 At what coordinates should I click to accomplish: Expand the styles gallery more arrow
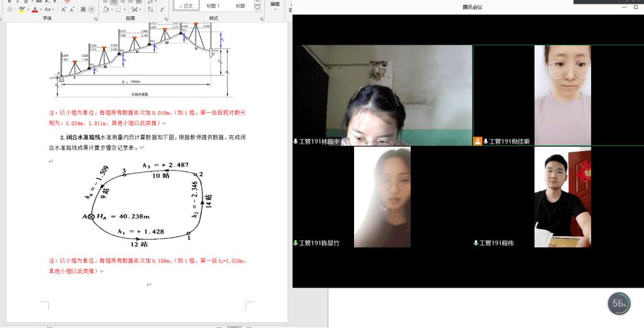pos(257,9)
